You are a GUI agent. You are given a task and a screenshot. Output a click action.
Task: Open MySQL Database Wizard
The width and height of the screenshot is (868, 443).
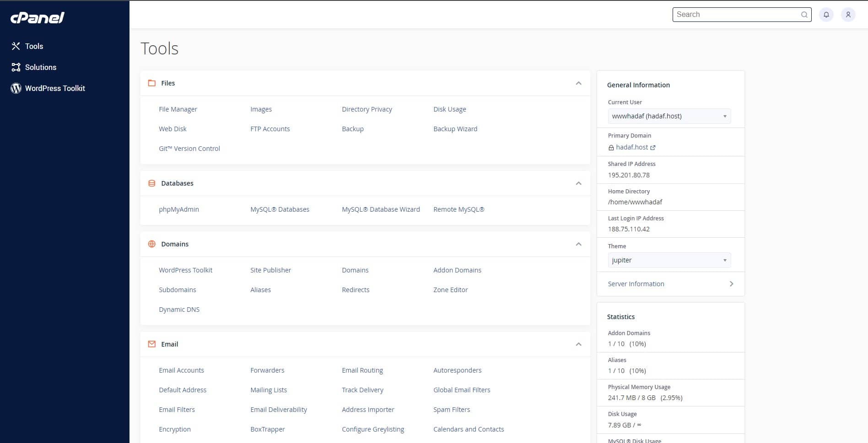point(381,209)
